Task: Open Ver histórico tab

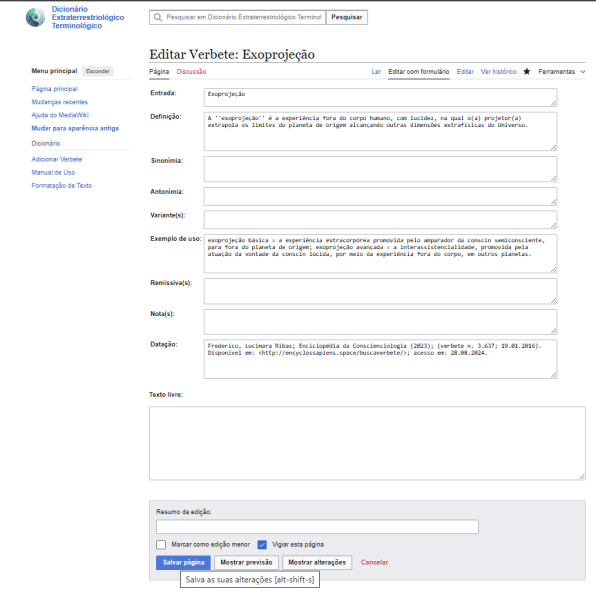Action: tap(499, 71)
